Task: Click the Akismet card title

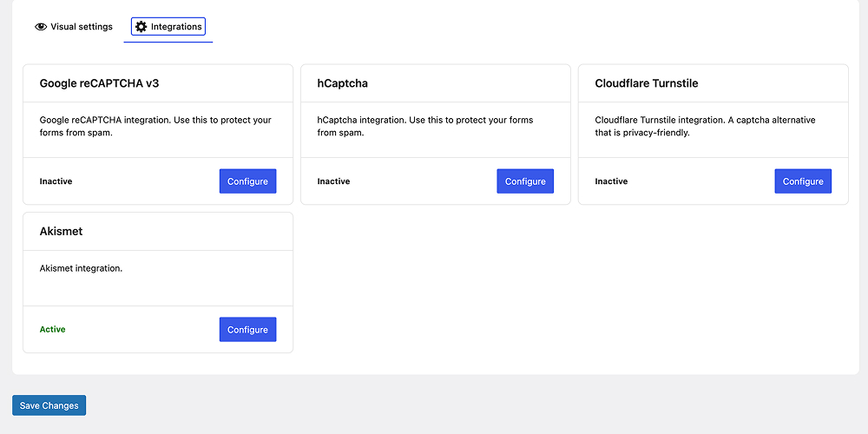Action: [61, 232]
